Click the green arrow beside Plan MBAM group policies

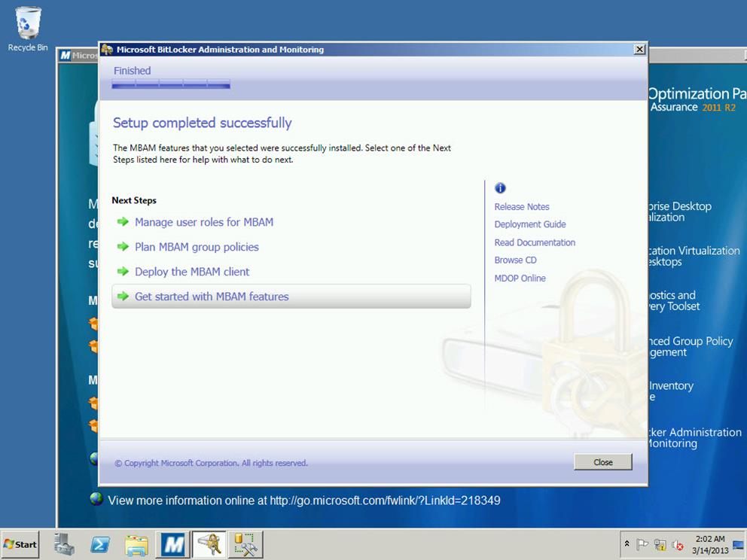tap(123, 246)
